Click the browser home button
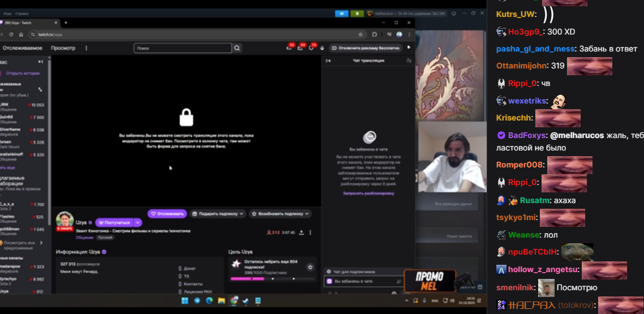 point(22,35)
